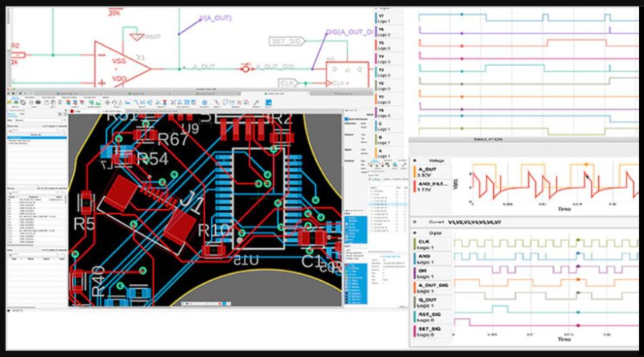
Task: Click the CLK port in schematic
Action: (x=288, y=84)
